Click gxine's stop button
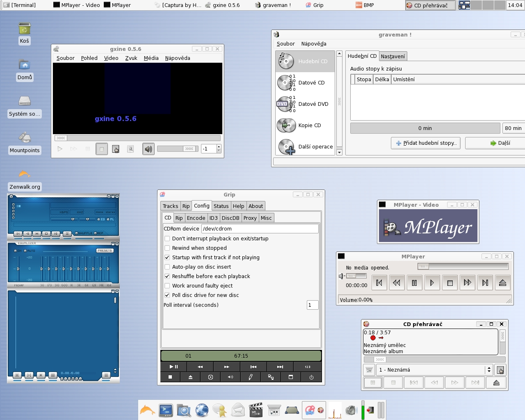 click(102, 149)
